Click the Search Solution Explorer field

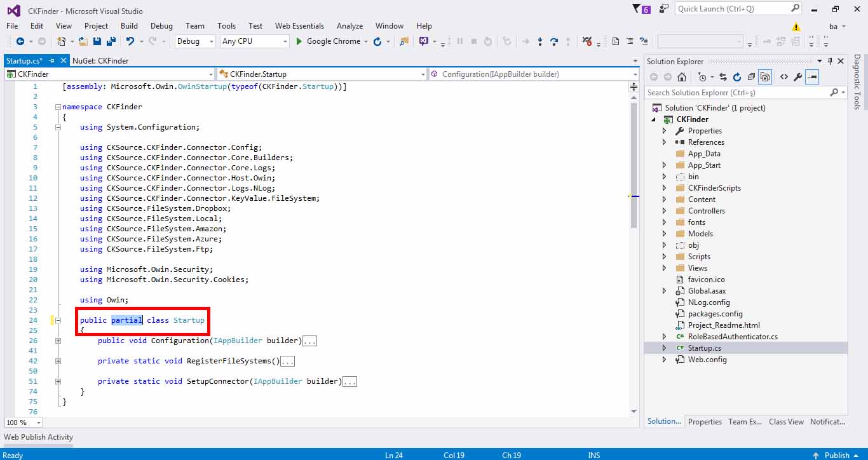737,93
